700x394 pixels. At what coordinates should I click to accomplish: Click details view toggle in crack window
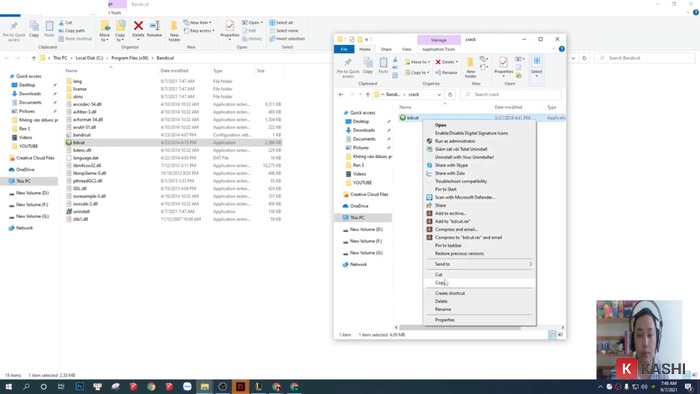click(552, 335)
